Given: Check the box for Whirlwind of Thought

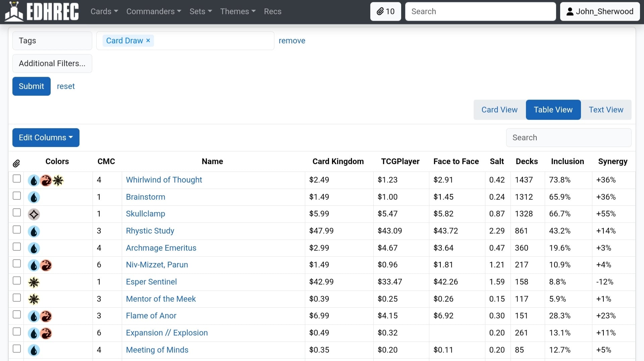Looking at the screenshot, I should (17, 178).
